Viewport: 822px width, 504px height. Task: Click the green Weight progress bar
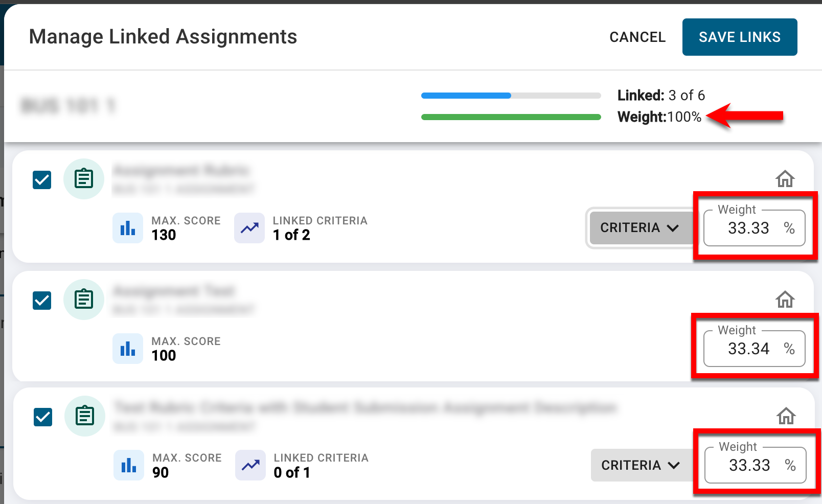tap(510, 117)
